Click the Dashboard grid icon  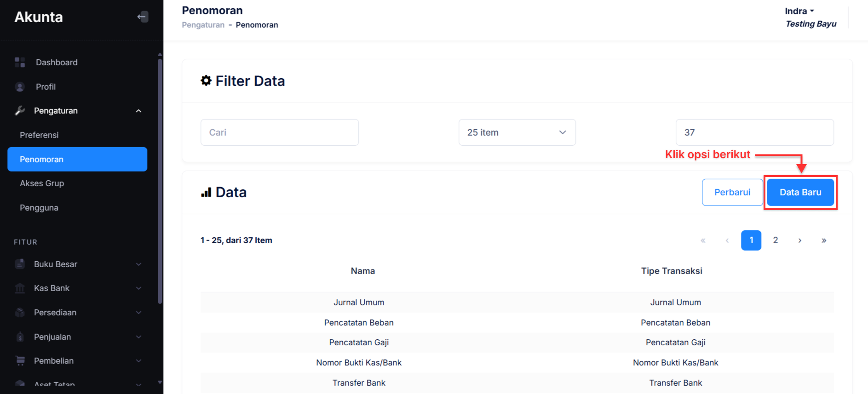pyautogui.click(x=20, y=63)
